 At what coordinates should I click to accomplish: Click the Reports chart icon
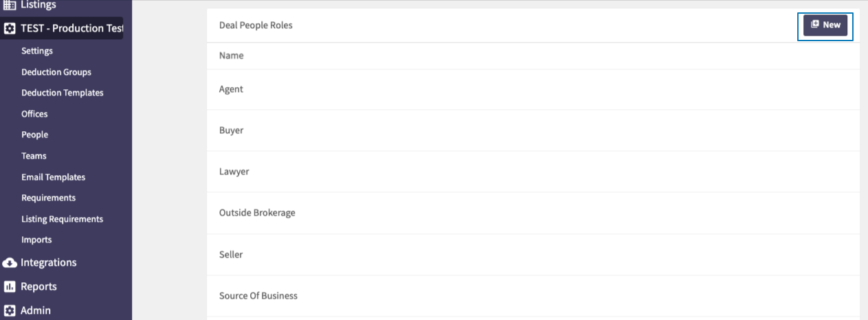pyautogui.click(x=10, y=286)
